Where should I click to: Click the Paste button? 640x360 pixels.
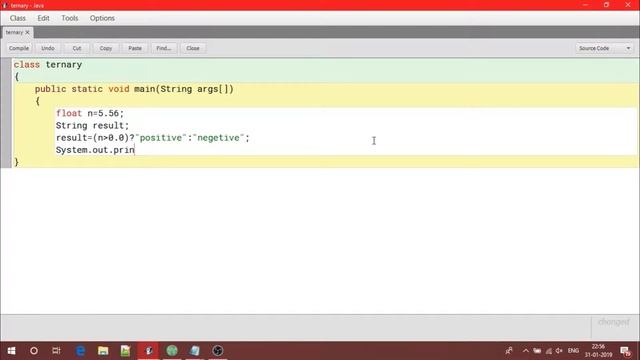click(135, 48)
